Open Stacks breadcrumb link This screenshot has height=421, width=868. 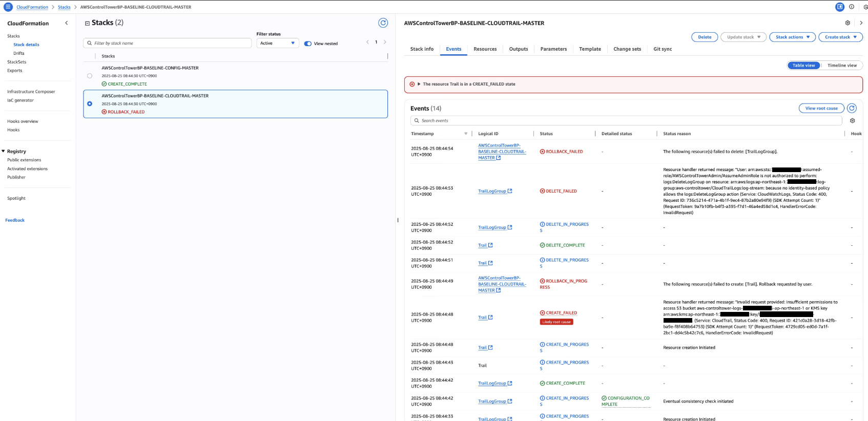click(x=64, y=7)
